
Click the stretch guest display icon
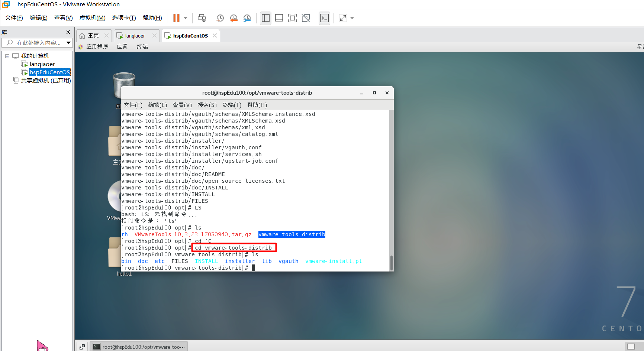[x=343, y=18]
